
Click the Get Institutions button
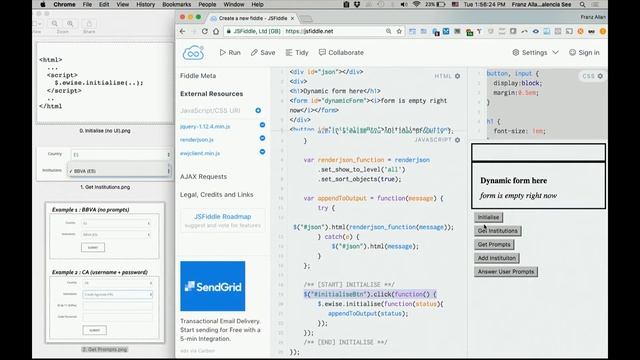coord(497,231)
